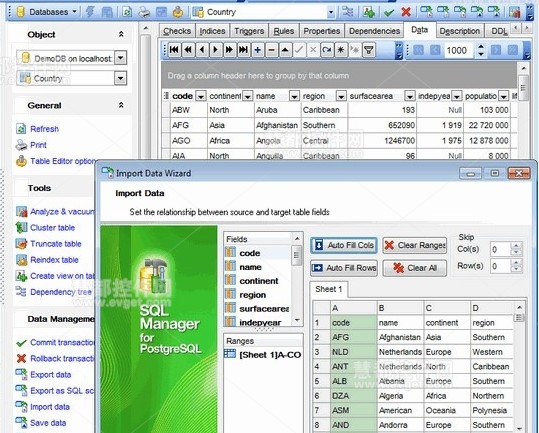Delete record with minus icon
Viewport: 539px width, 433px height.
[271, 51]
